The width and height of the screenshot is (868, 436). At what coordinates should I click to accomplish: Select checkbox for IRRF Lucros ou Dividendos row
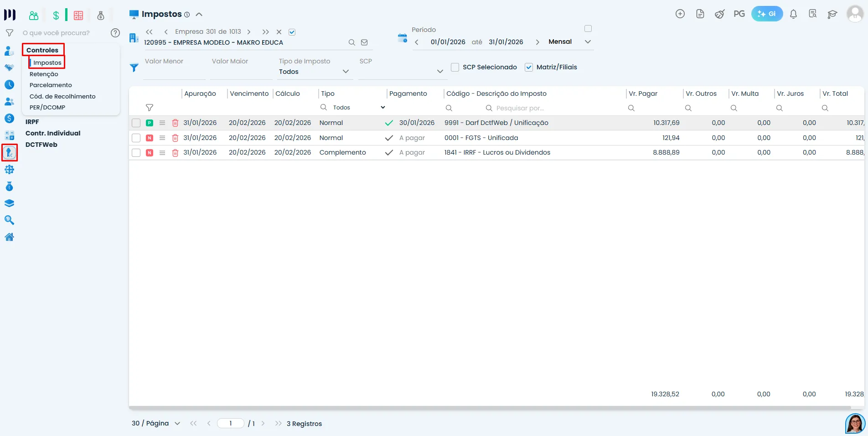[x=136, y=153]
